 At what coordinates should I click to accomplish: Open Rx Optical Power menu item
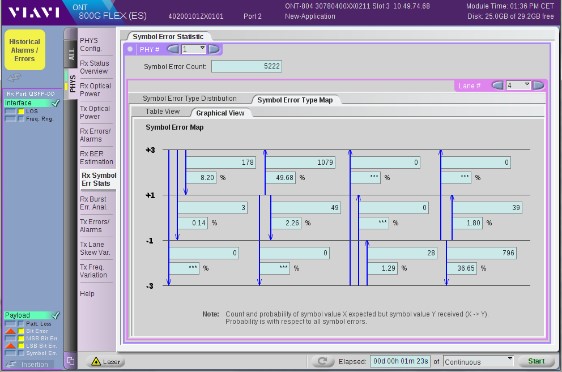[x=96, y=90]
